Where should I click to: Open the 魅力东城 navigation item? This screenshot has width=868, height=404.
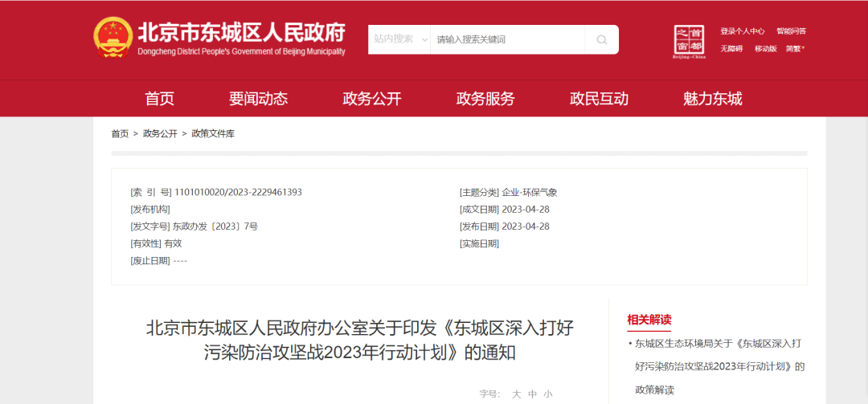[712, 99]
